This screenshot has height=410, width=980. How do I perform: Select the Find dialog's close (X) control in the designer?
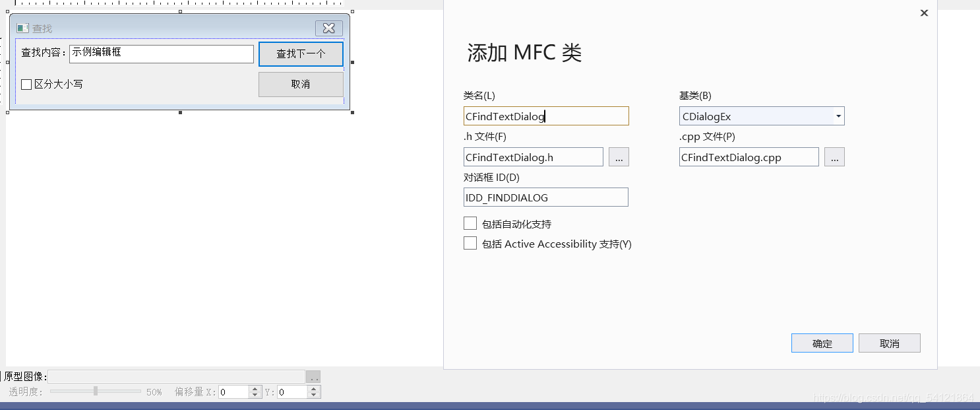click(328, 28)
